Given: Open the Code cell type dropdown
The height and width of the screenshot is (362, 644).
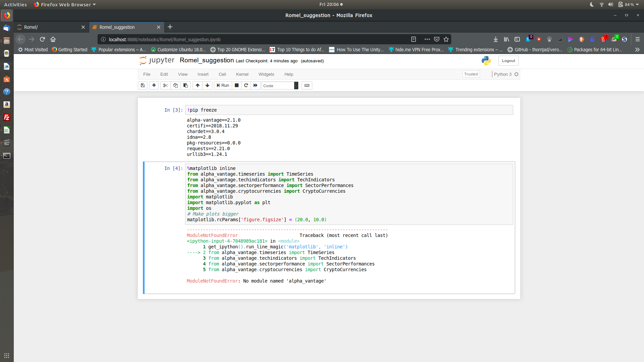Looking at the screenshot, I should [280, 85].
